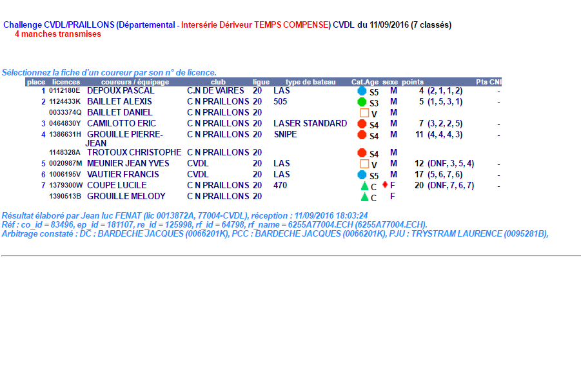
Task: Select the name CAMILOTTO ERIC
Action: [121, 123]
